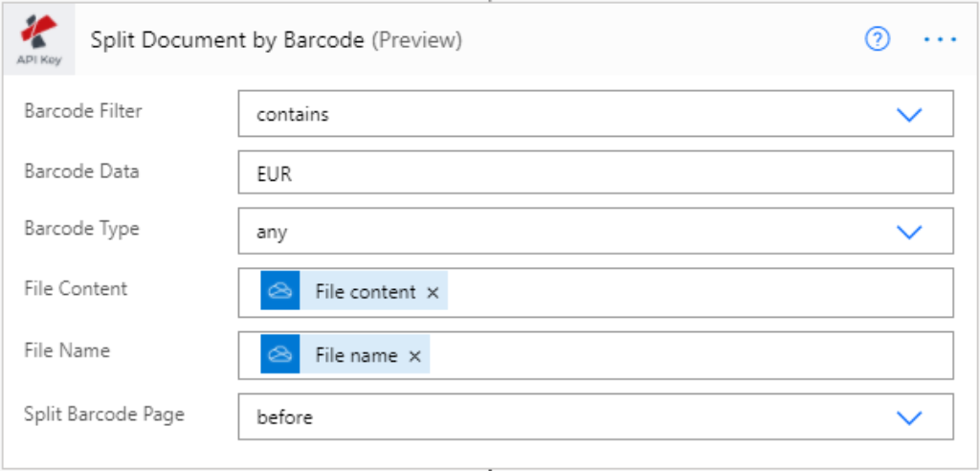Click the 'any' value in Barcode Type
Viewport: 980px width, 471px height.
pos(272,232)
